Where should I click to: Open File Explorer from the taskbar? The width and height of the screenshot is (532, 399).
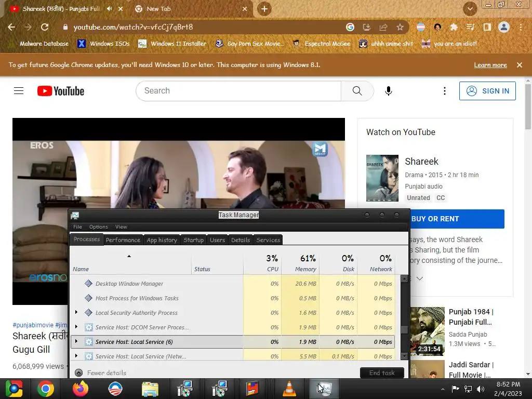(x=150, y=389)
